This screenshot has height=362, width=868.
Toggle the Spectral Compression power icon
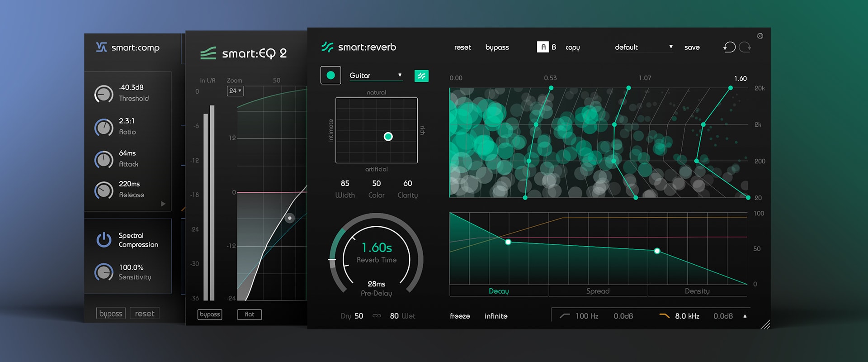pyautogui.click(x=104, y=240)
